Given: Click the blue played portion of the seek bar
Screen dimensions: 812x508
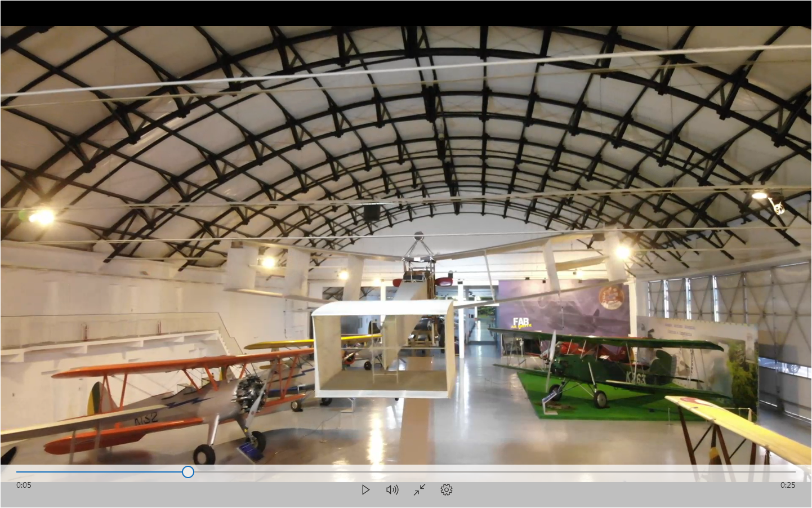Looking at the screenshot, I should coord(101,472).
